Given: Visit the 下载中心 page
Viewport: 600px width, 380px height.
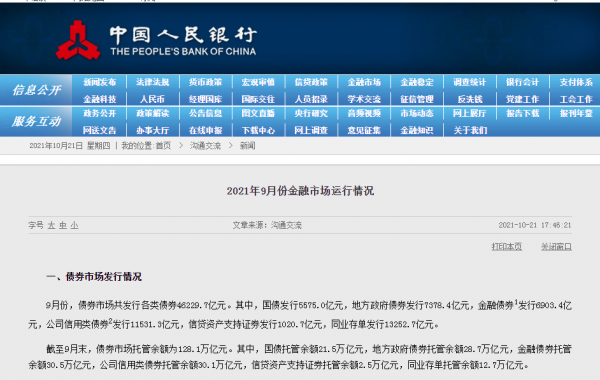Looking at the screenshot, I should [258, 130].
